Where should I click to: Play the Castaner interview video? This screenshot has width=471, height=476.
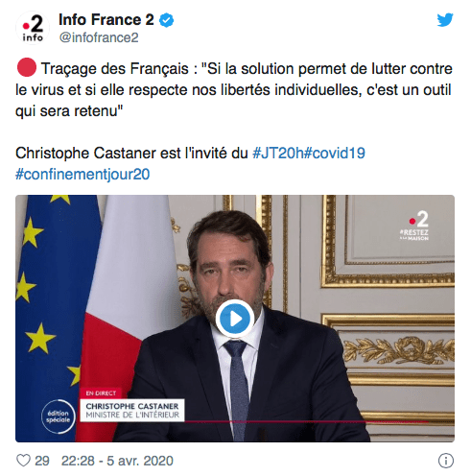click(235, 319)
